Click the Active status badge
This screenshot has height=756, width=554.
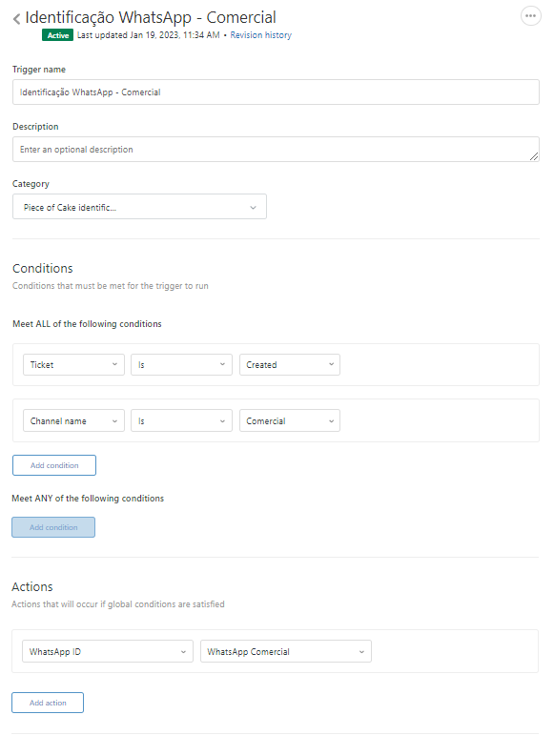(x=57, y=35)
